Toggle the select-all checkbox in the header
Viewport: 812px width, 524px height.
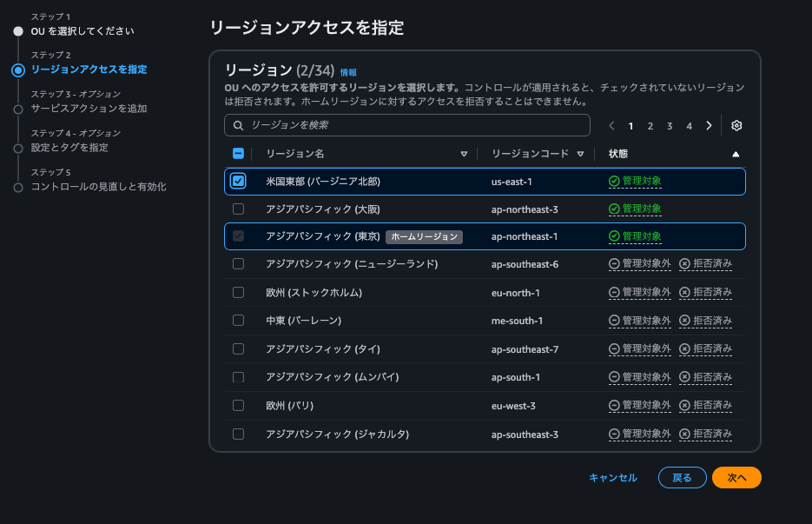tap(237, 153)
